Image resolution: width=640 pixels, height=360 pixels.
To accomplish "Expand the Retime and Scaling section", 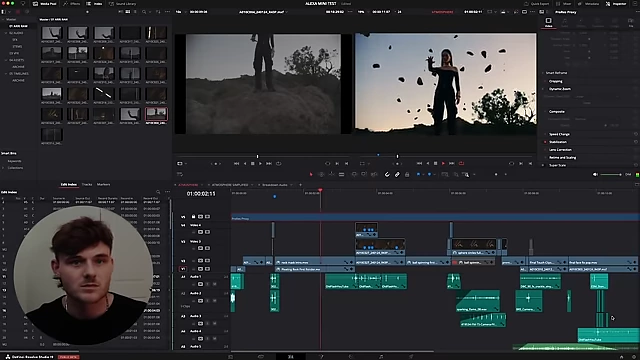I will pos(562,158).
